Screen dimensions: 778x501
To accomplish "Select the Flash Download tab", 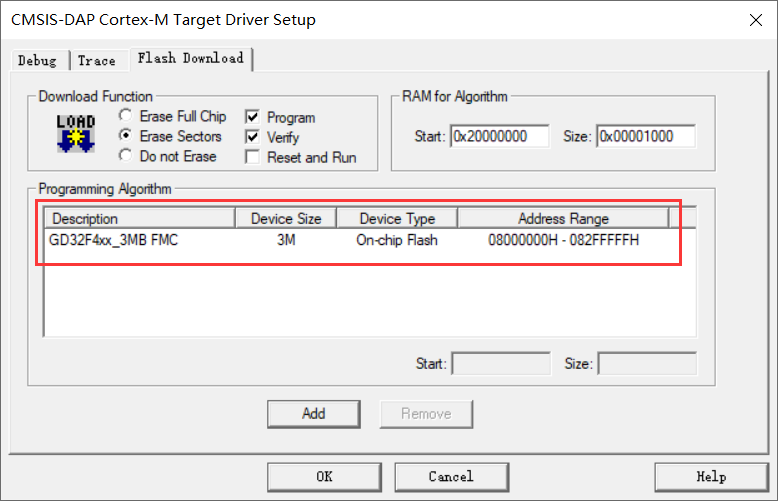I will (x=190, y=58).
